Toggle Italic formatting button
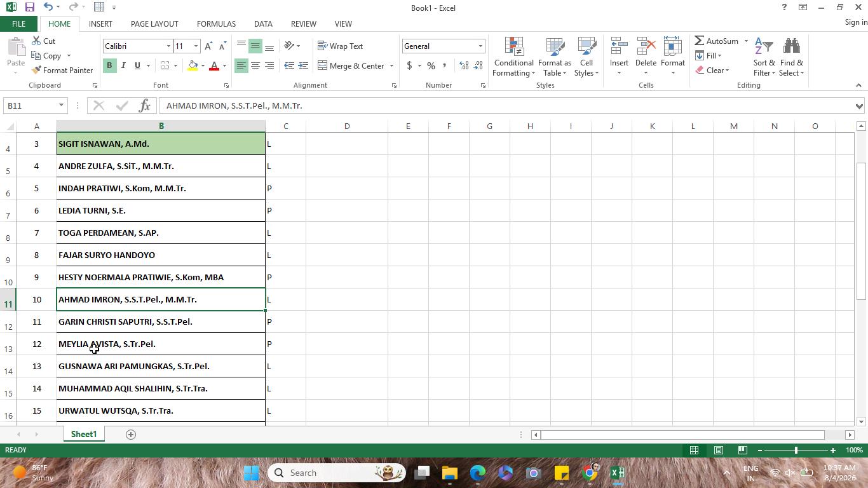 tap(123, 65)
